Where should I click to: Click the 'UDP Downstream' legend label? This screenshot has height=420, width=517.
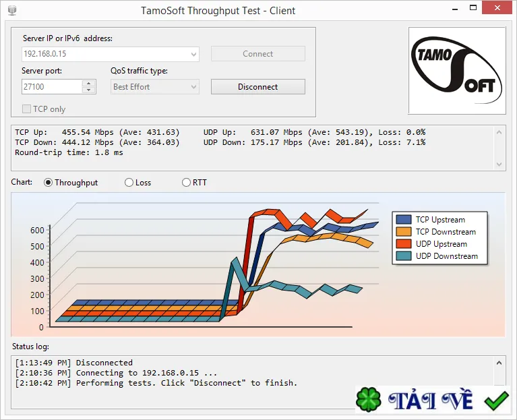point(446,256)
